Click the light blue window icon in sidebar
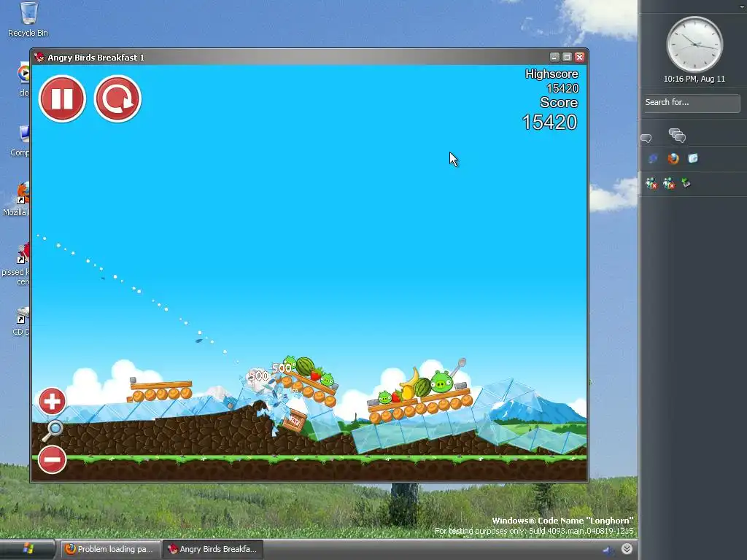This screenshot has width=747, height=560. click(x=693, y=158)
